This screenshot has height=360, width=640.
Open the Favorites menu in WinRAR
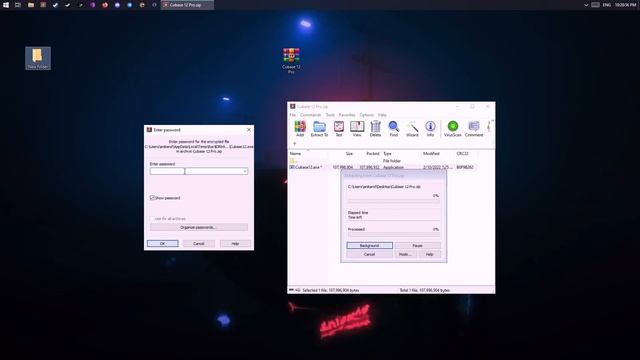tap(347, 115)
